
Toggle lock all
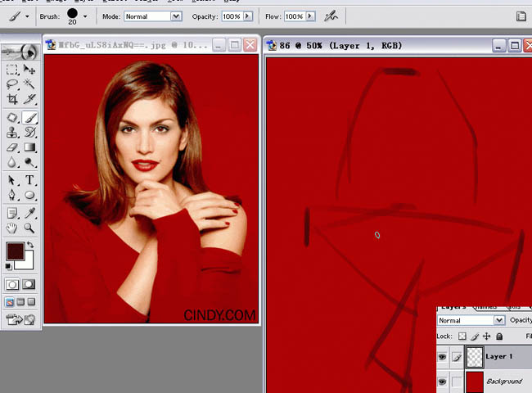499,337
